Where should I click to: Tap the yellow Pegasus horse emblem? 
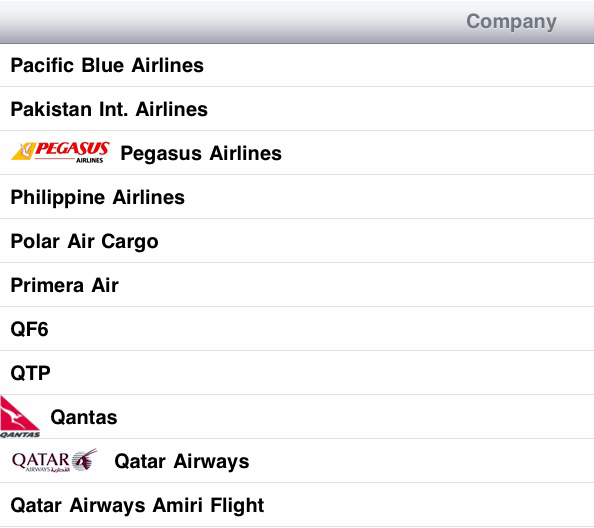(23, 151)
